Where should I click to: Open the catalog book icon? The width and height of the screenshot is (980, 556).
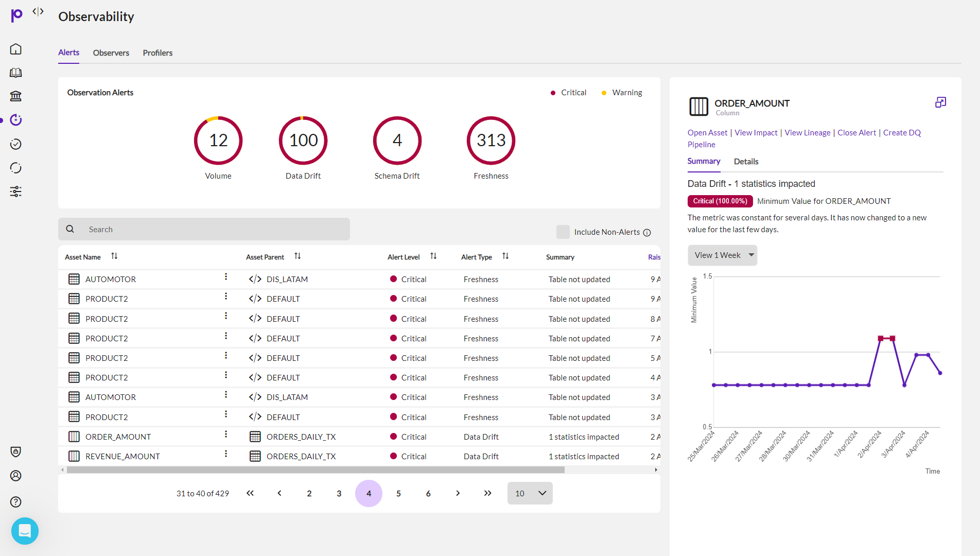(x=16, y=73)
